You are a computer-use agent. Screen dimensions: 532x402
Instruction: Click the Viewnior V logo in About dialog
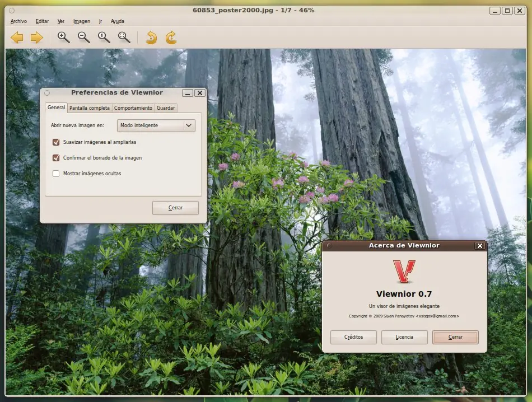click(404, 272)
